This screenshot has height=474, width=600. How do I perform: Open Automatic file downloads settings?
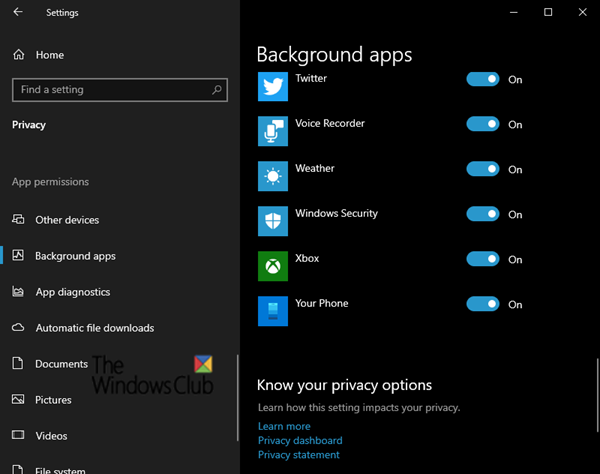tap(94, 328)
